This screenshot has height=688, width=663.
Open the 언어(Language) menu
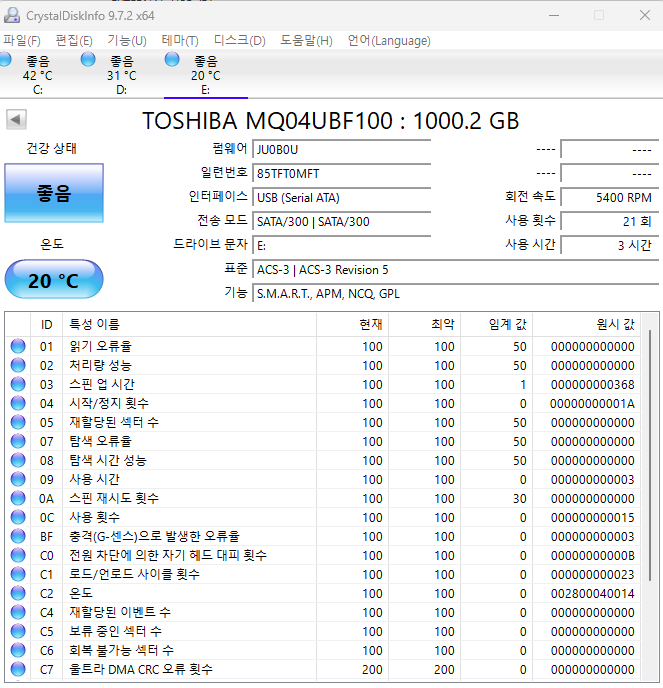coord(389,41)
